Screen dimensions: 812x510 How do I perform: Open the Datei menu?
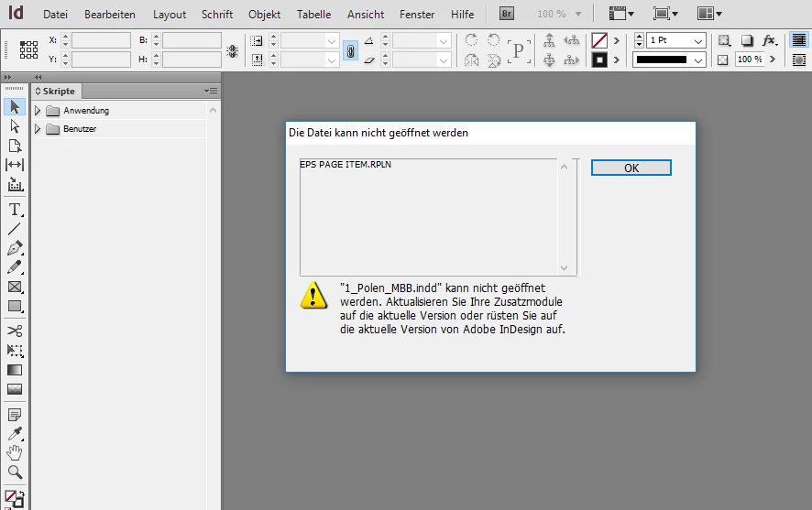55,15
